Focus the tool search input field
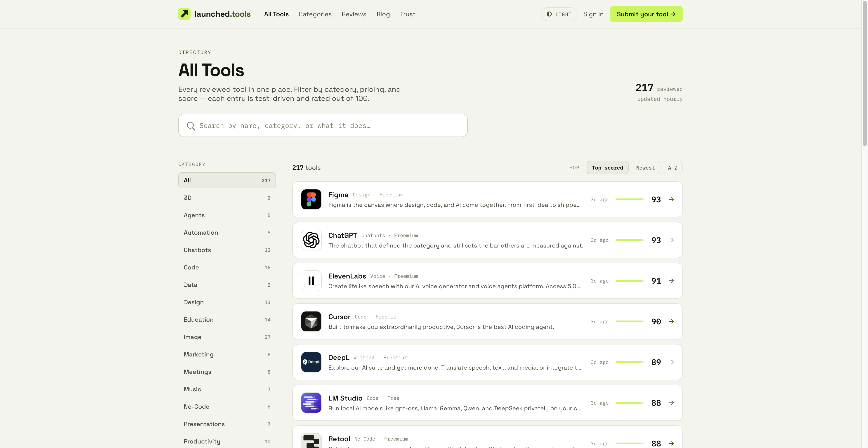The height and width of the screenshot is (448, 868). coord(323,125)
